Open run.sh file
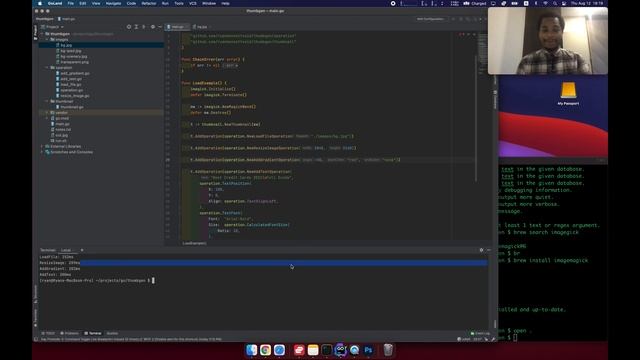Screen dimensions: 640x360 click(x=59, y=141)
